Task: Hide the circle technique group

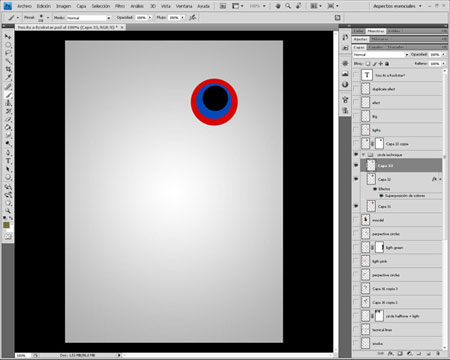Action: [356, 155]
